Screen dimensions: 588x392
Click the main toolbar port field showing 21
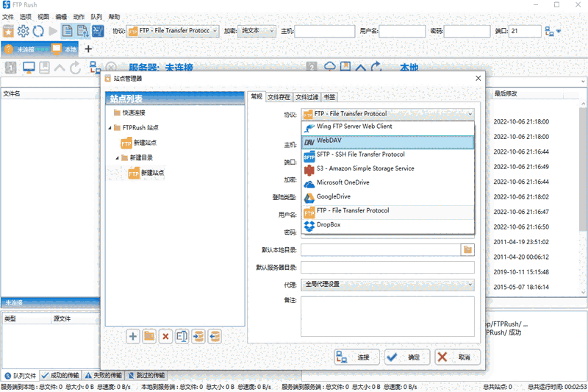[x=525, y=31]
